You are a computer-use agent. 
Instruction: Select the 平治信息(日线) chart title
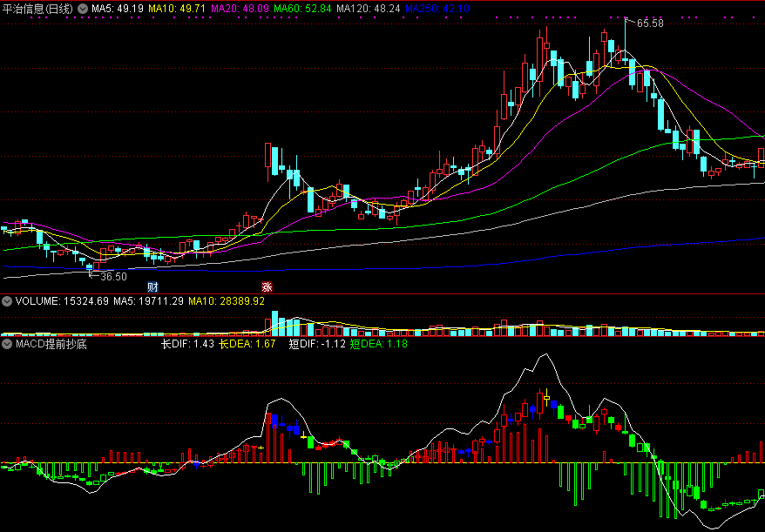pos(37,9)
